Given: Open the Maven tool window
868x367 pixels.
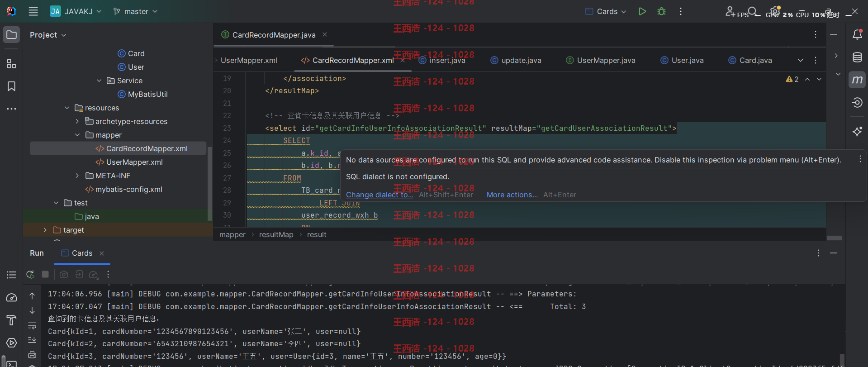Looking at the screenshot, I should [x=857, y=80].
